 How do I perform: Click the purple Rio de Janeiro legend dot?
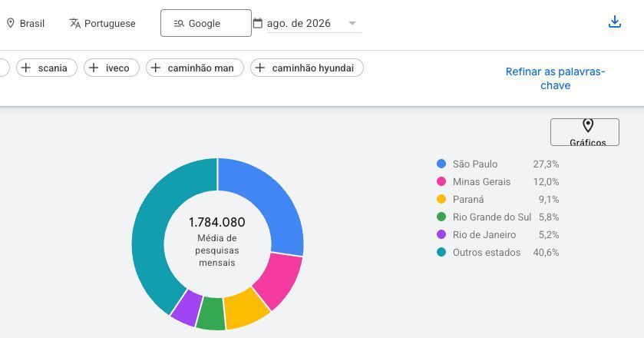click(441, 234)
